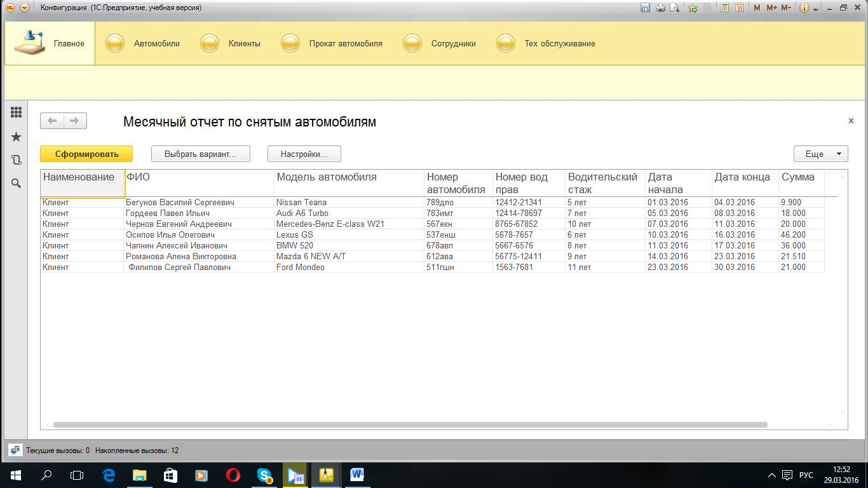Select the ФИО column header
This screenshot has height=488, width=868.
[x=199, y=184]
